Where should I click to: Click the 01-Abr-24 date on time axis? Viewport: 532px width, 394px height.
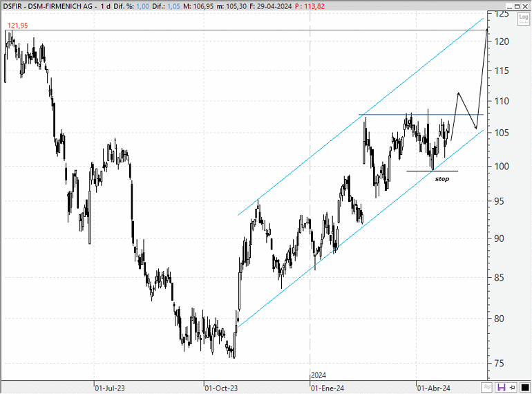(x=434, y=388)
